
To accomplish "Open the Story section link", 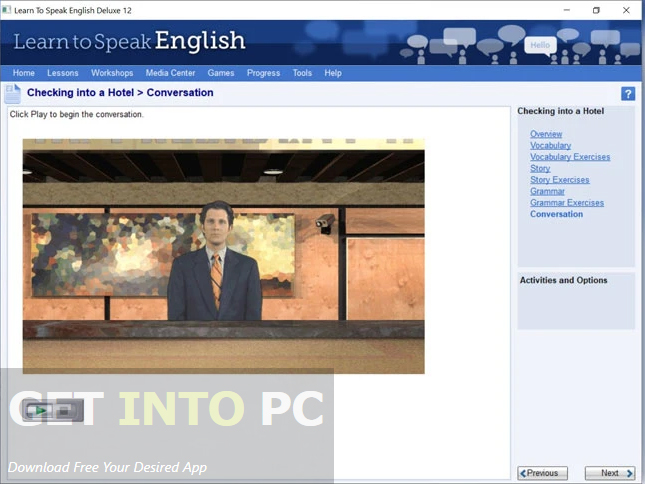I will click(x=540, y=168).
